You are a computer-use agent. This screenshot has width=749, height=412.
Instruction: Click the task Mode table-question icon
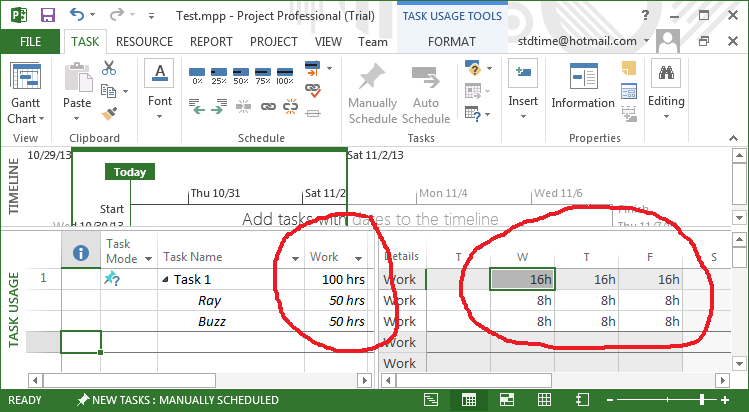tap(472, 114)
